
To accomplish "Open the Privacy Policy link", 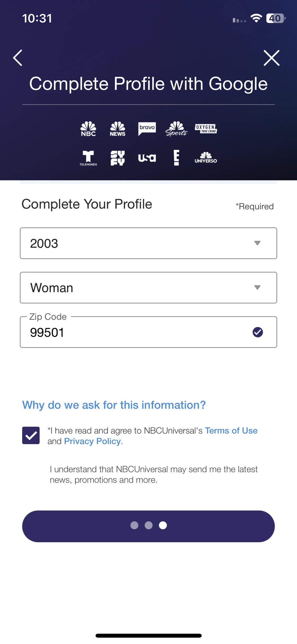I will pyautogui.click(x=92, y=441).
